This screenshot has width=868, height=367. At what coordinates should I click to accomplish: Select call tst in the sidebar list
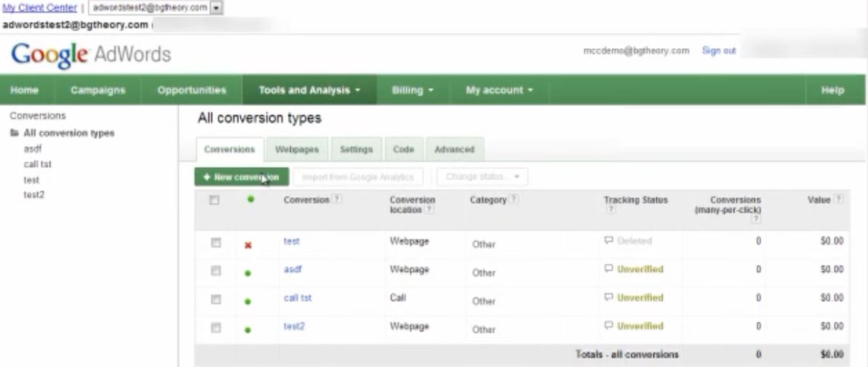pos(38,164)
